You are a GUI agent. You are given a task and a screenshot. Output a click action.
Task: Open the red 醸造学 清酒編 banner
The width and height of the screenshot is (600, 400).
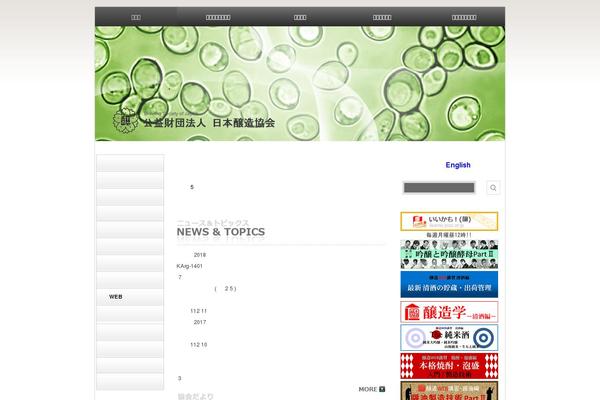449,312
